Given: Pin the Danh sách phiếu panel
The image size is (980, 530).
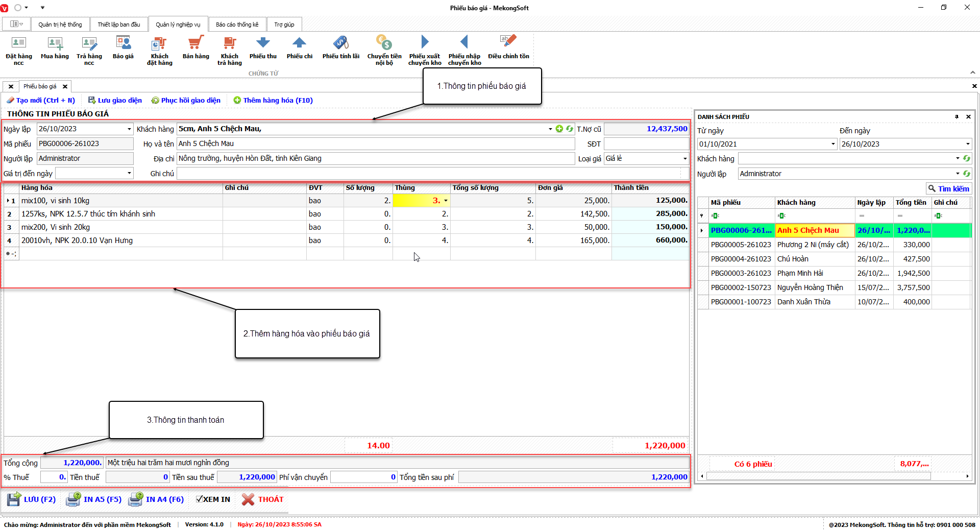Looking at the screenshot, I should click(x=957, y=117).
